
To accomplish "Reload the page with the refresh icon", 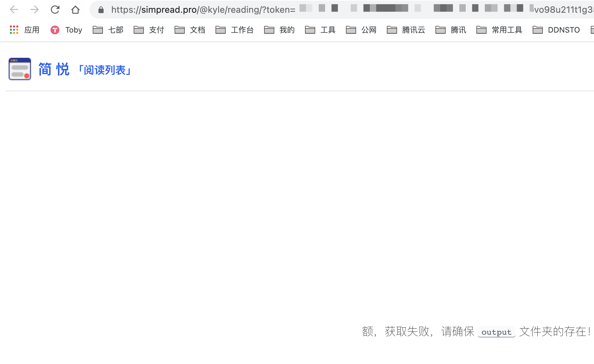I will pyautogui.click(x=55, y=10).
